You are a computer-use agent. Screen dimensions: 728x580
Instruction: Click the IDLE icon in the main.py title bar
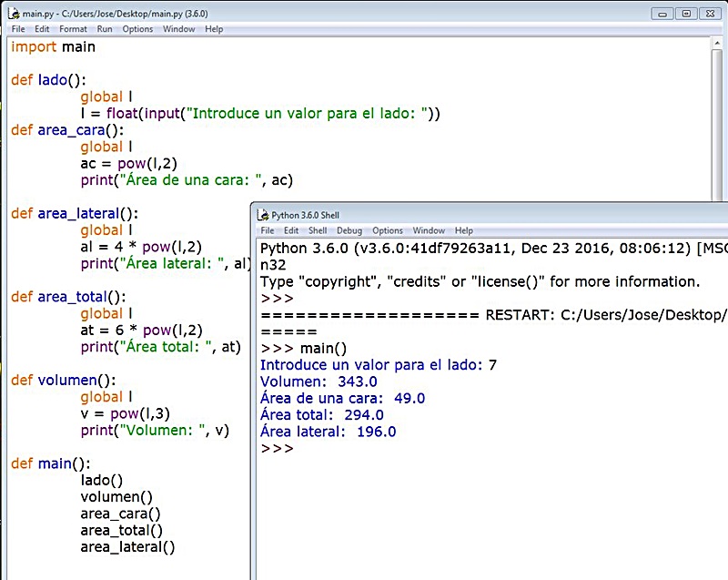[15, 13]
